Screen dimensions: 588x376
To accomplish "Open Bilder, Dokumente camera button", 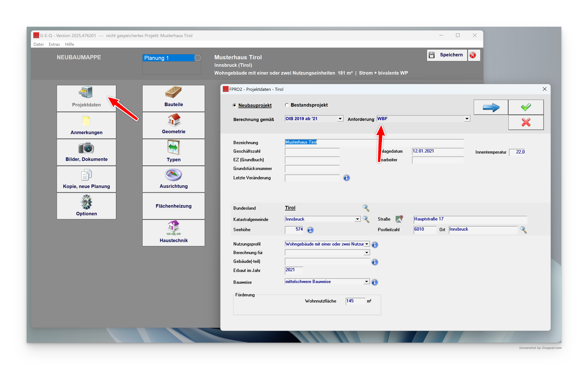I will 86,152.
